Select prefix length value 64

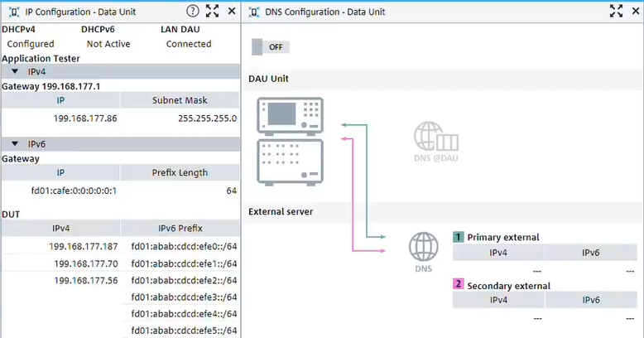232,191
